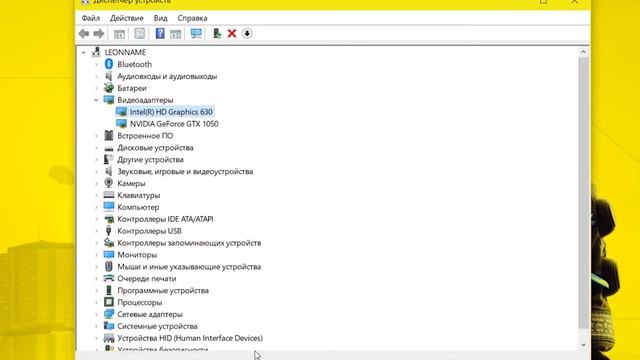Click the Контроллеры USB plug icon
This screenshot has height=360, width=640.
coord(109,231)
